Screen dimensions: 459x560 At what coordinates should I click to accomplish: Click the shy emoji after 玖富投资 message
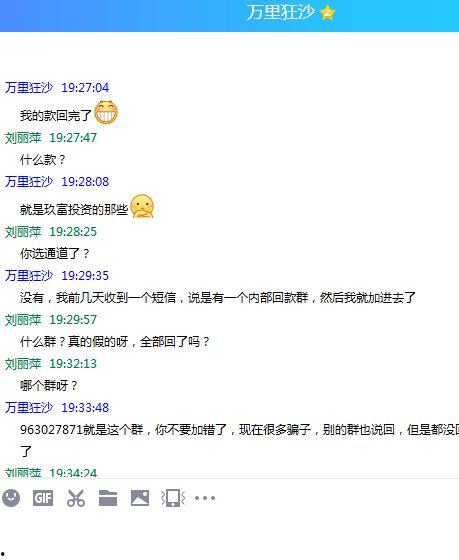142,206
